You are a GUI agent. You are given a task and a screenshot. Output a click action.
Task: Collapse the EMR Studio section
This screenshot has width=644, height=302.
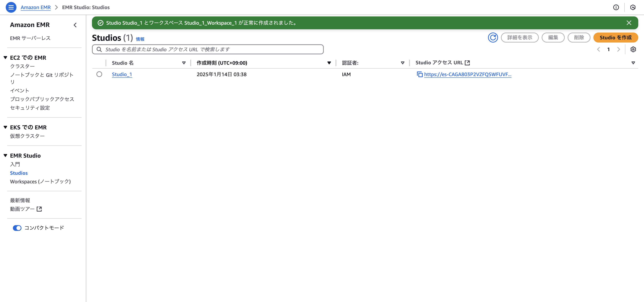coord(5,155)
